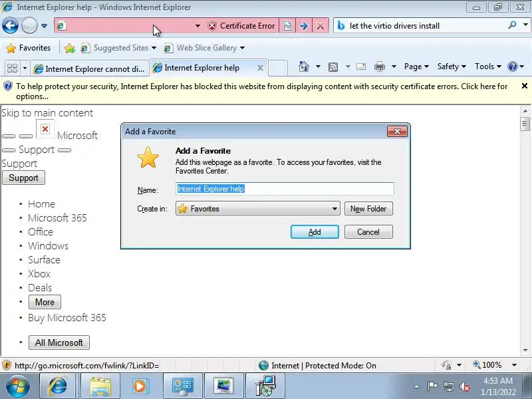Click the 100% zoom level button
Viewport: 532px width, 399px height.
pyautogui.click(x=487, y=365)
